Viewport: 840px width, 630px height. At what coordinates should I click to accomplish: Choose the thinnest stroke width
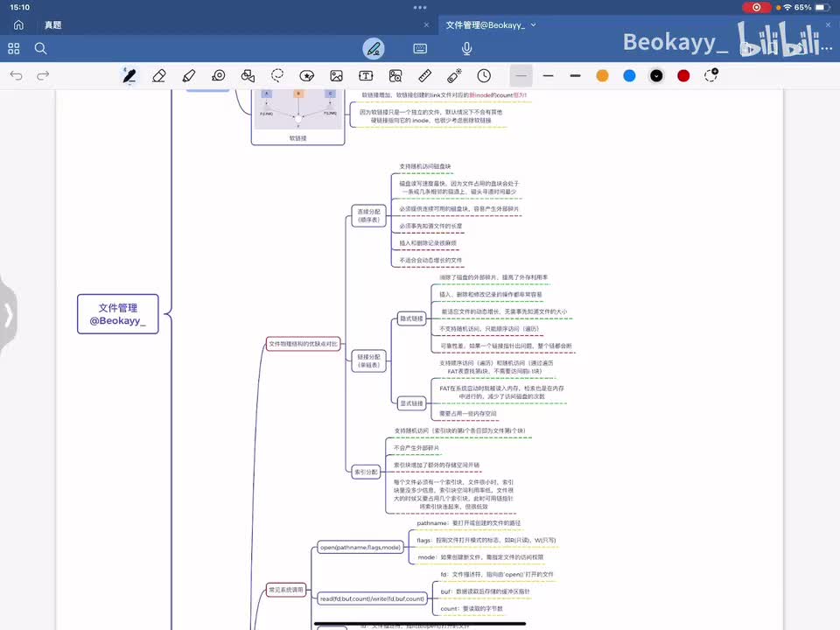[x=521, y=75]
